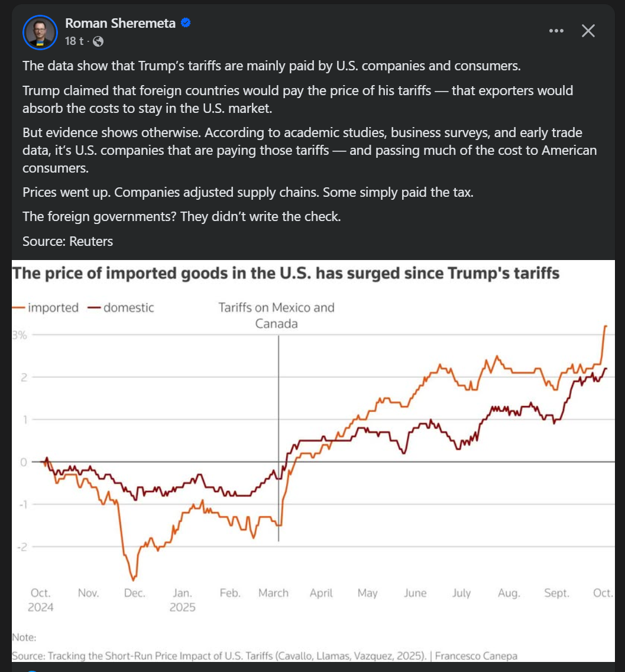Click the dark red "domestic" legend marker
This screenshot has height=672, width=625.
coord(94,308)
